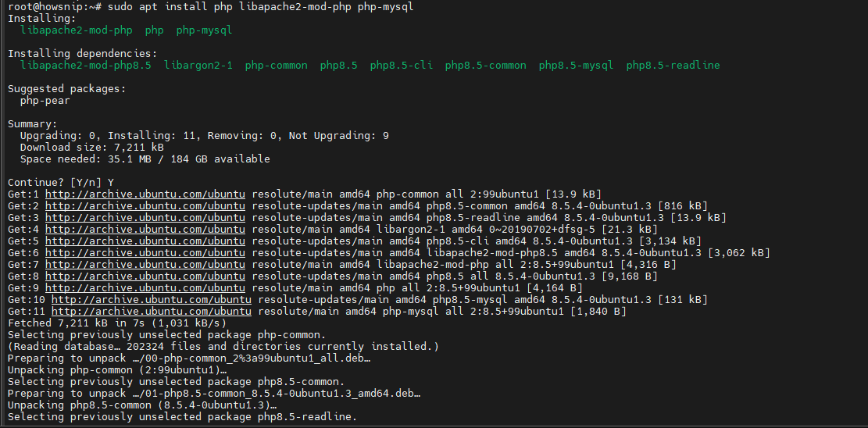This screenshot has width=868, height=428.
Task: Click 'Fetched 7,211 kB in 7s' line
Action: tap(117, 323)
